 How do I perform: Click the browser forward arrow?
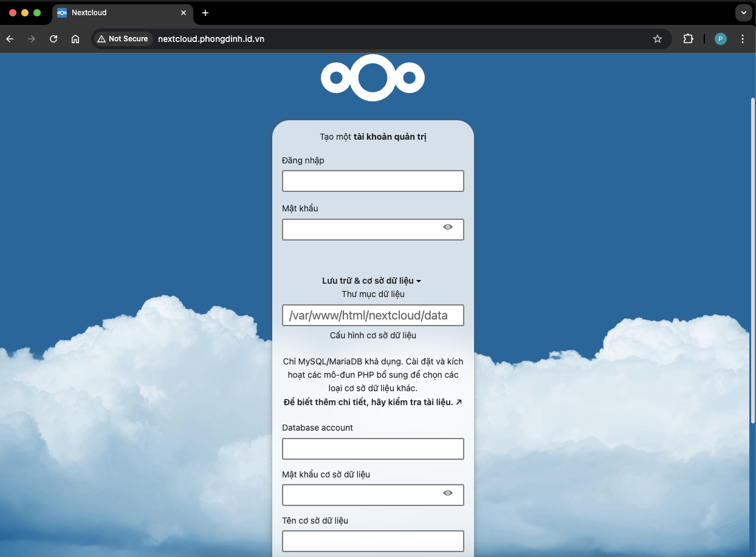(32, 39)
